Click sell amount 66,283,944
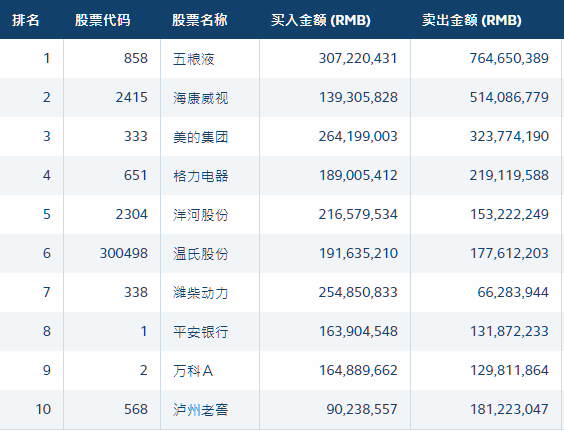564x431 pixels. 513,292
